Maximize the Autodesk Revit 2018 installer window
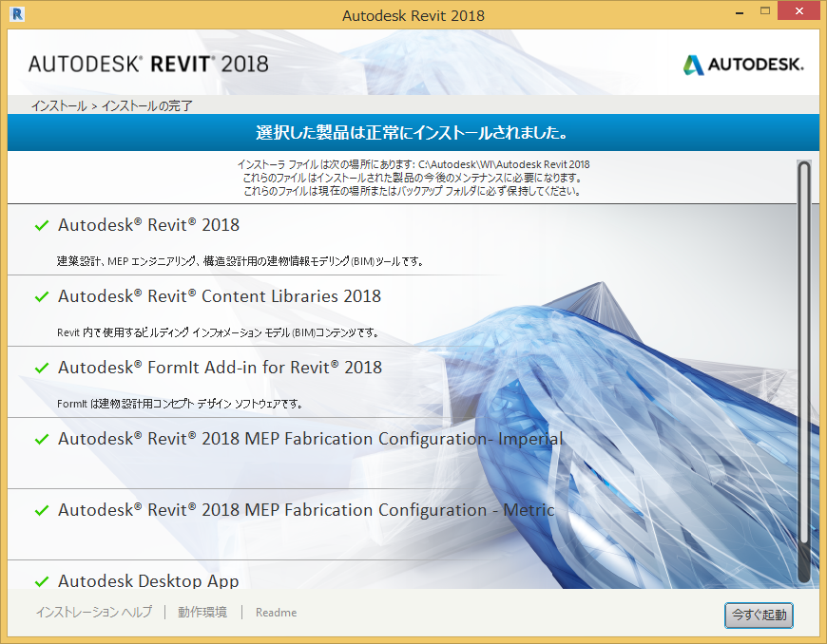This screenshot has width=827, height=644. click(x=765, y=11)
